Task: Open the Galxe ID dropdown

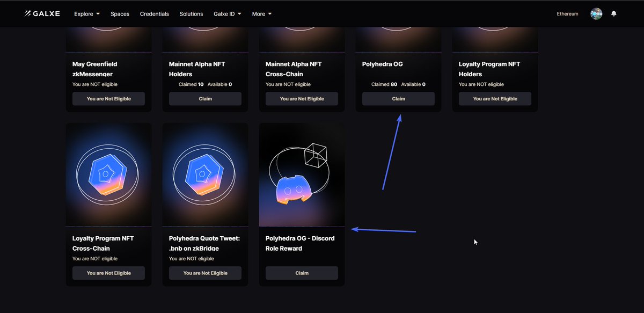Action: (x=227, y=13)
